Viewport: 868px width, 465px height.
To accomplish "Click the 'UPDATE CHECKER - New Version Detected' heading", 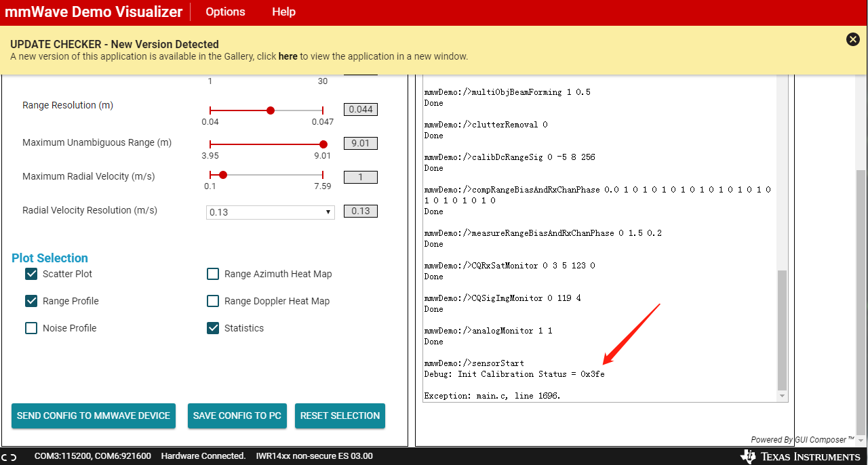I will (x=115, y=44).
